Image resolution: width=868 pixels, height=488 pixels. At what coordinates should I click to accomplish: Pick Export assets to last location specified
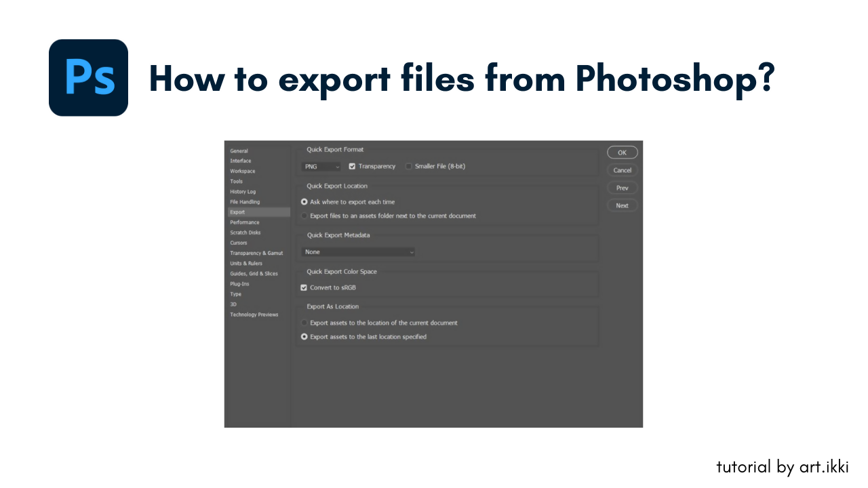[x=304, y=337]
